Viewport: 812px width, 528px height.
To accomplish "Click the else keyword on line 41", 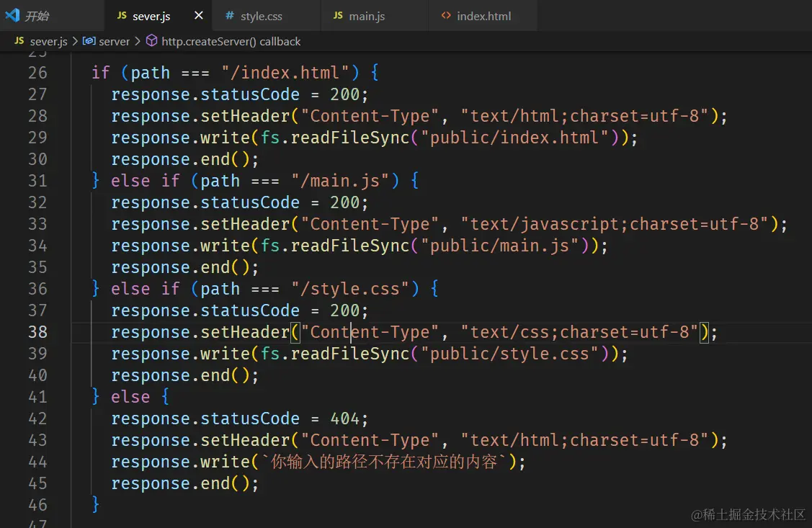I will [x=130, y=397].
